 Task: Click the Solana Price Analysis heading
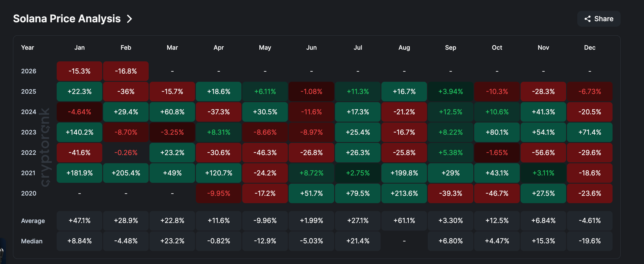67,18
